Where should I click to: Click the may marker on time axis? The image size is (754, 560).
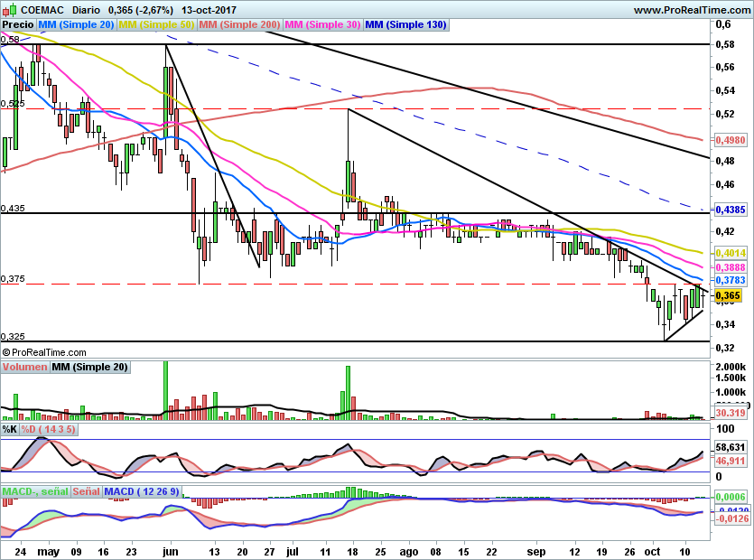48,552
